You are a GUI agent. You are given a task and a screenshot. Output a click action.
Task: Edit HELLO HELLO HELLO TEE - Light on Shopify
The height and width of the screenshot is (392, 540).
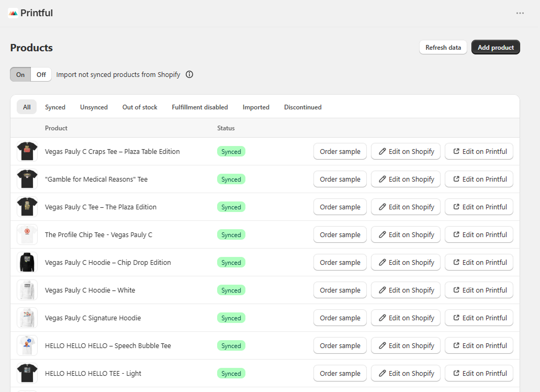tap(406, 373)
